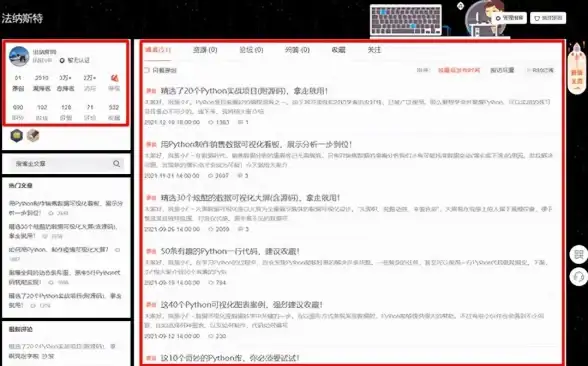Image resolution: width=588 pixels, height=366 pixels.
Task: Click the view-count eye icon of the 50条有趣 article
Action: pos(211,282)
